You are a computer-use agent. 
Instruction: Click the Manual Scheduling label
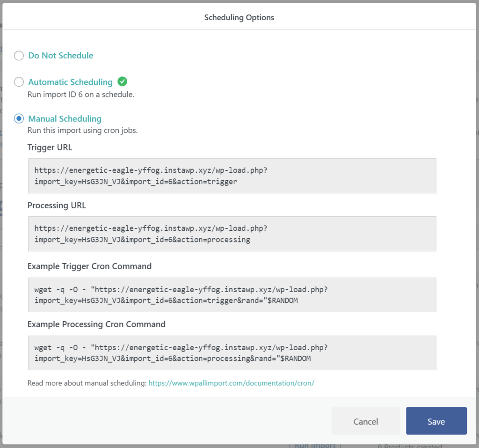coord(65,118)
